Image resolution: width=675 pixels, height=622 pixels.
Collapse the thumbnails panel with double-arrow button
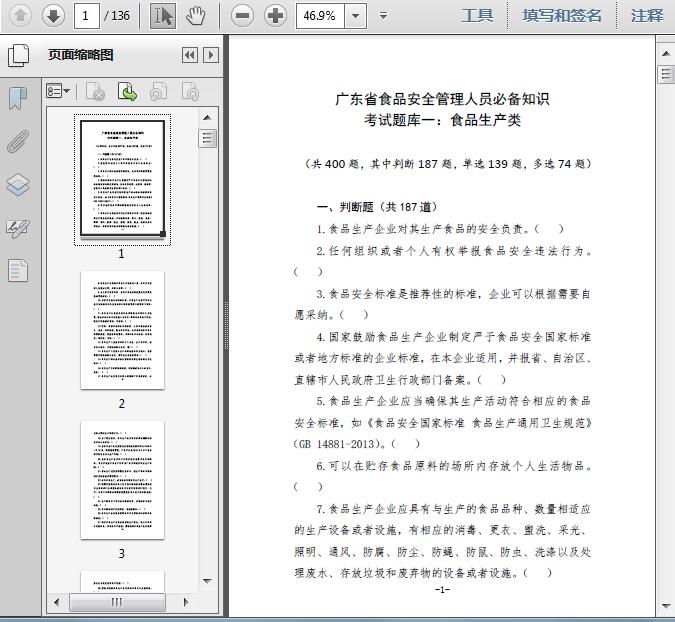coord(189,56)
